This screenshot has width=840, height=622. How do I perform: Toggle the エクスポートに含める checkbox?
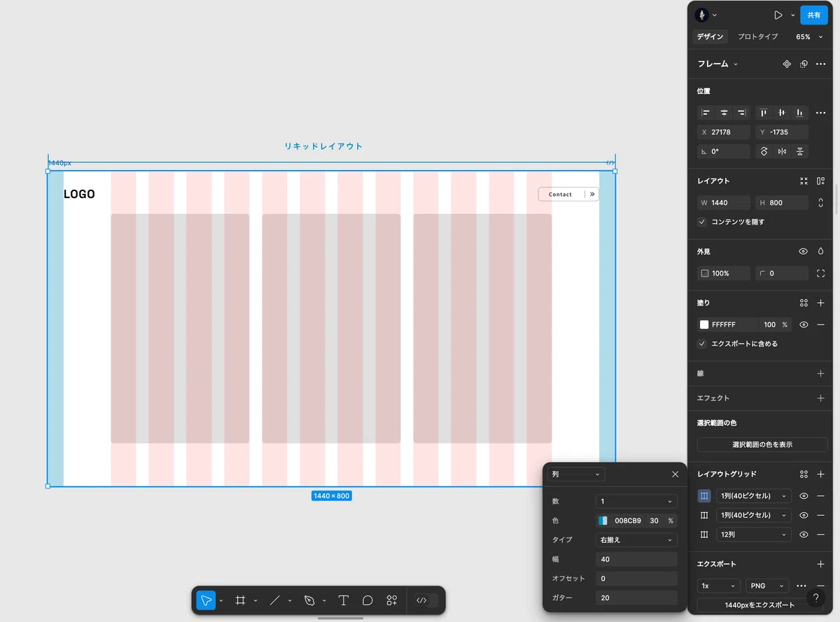tap(702, 344)
